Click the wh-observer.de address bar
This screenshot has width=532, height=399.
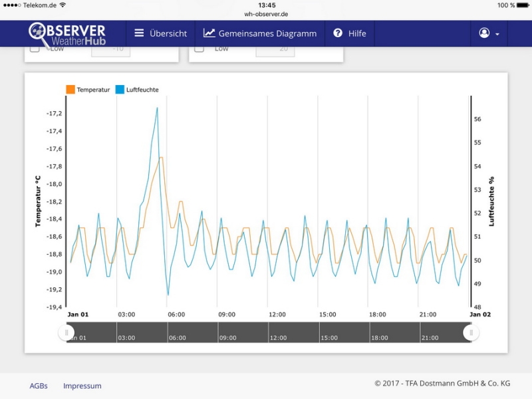tap(266, 14)
